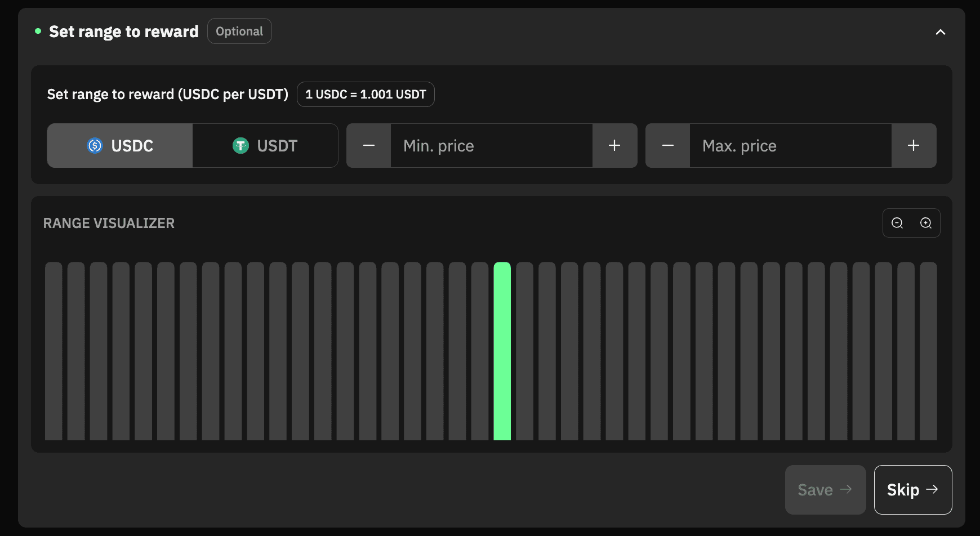Click the RANGE VISUALIZER label
Screen dimensions: 980x536
click(x=109, y=223)
